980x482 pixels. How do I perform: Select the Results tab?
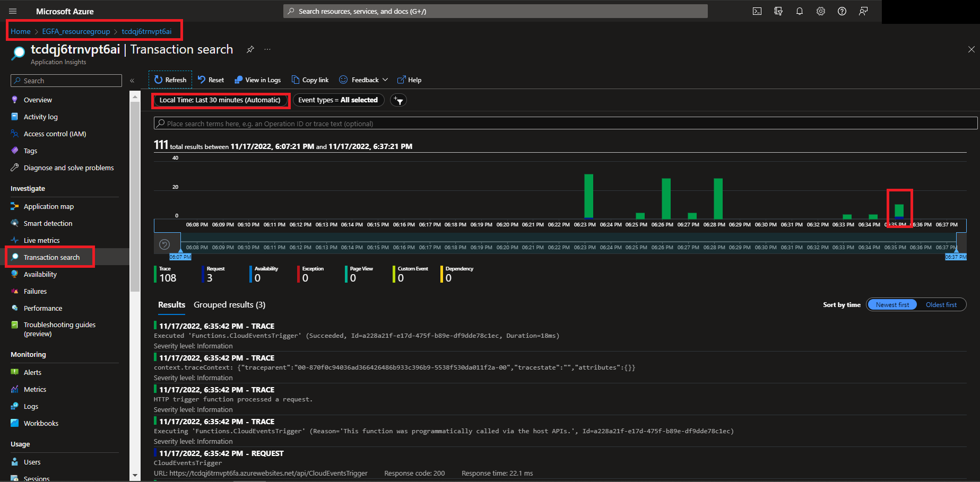pyautogui.click(x=171, y=305)
